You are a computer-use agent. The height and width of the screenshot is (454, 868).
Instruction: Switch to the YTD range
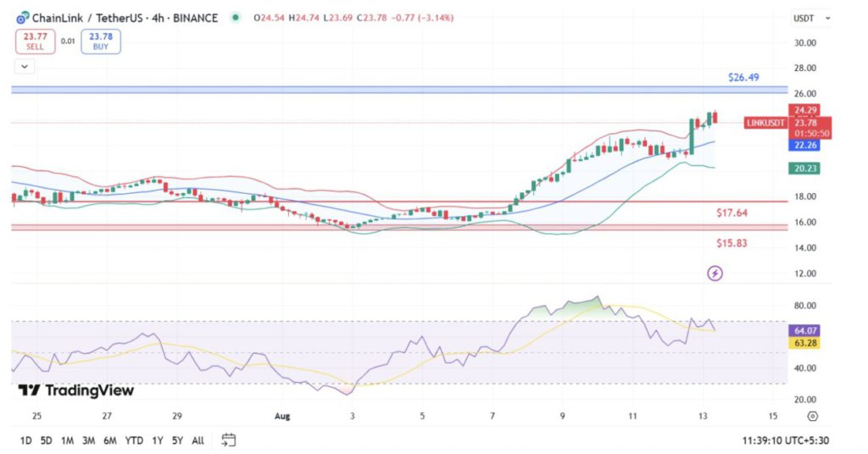[133, 440]
